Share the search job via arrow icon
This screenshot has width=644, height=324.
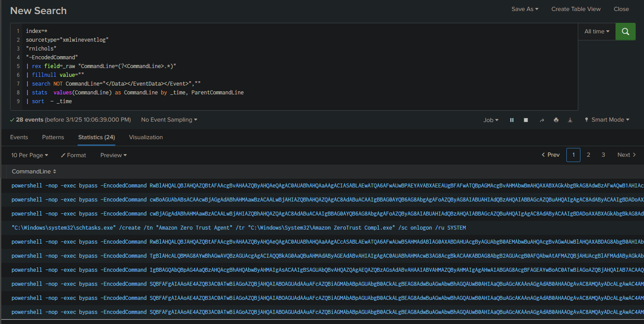pos(542,120)
